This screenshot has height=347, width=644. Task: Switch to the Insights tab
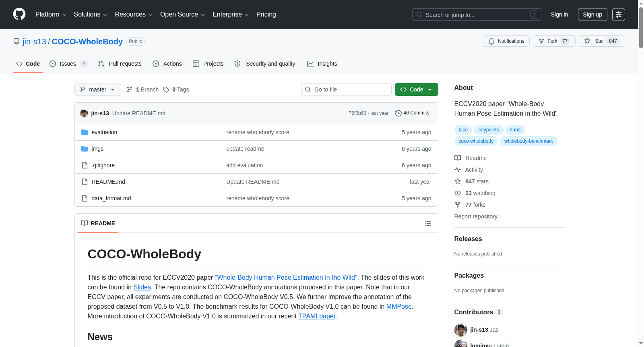pyautogui.click(x=322, y=64)
